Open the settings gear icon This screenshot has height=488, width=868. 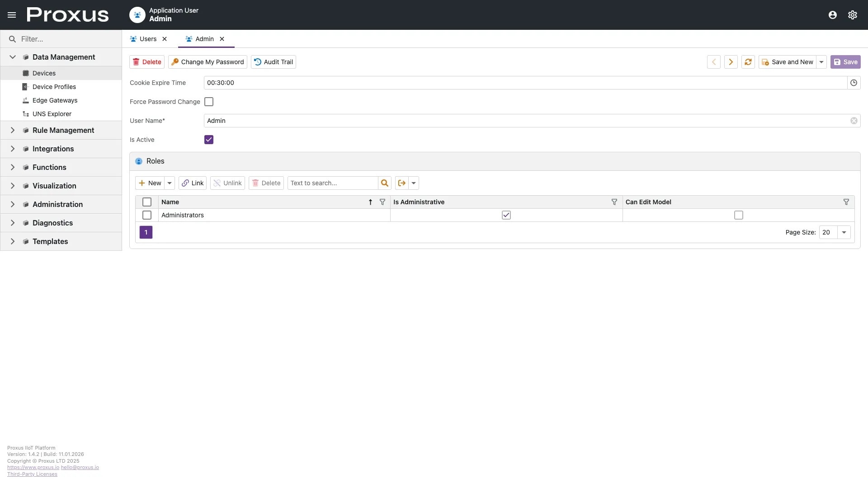point(852,15)
